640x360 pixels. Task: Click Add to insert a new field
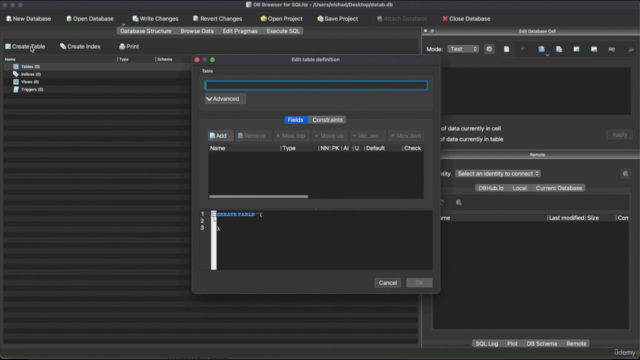tap(219, 136)
